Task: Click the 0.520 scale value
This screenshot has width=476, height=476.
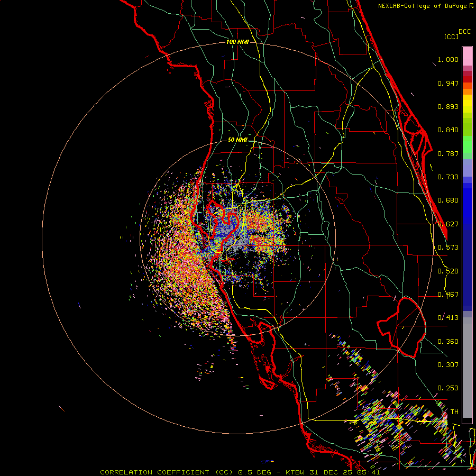Action: coord(448,271)
